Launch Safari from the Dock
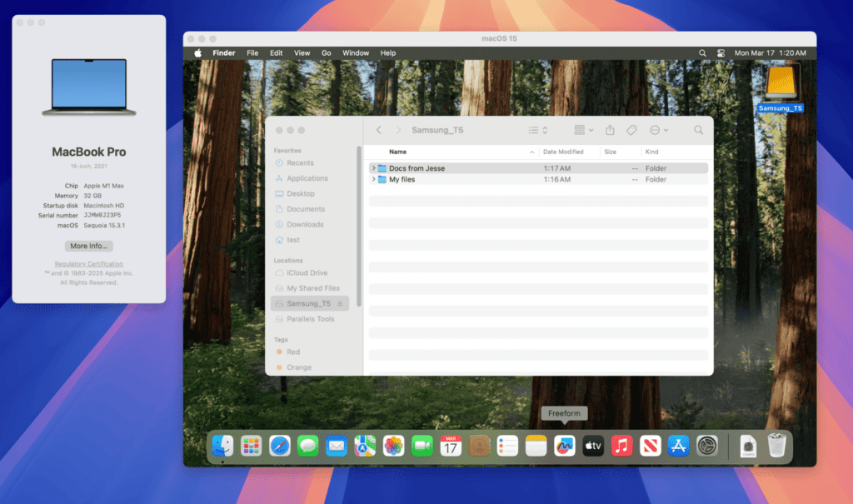This screenshot has height=504, width=853. [279, 446]
